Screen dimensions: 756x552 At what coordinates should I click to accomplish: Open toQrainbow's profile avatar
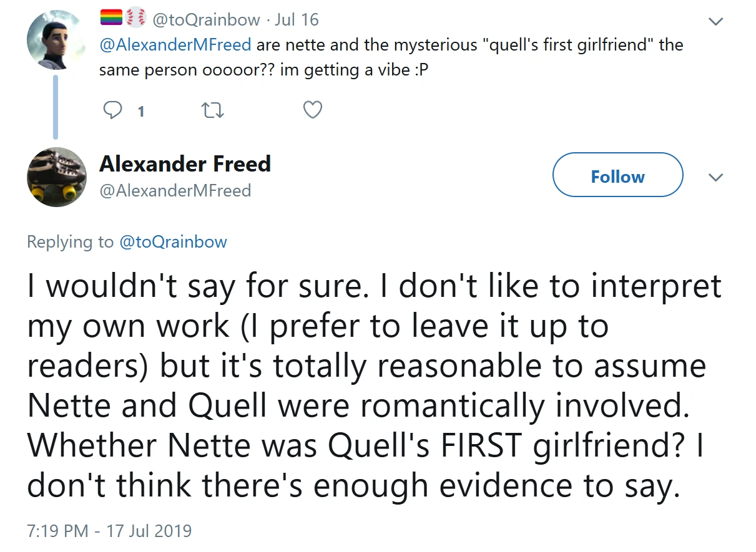pyautogui.click(x=56, y=40)
